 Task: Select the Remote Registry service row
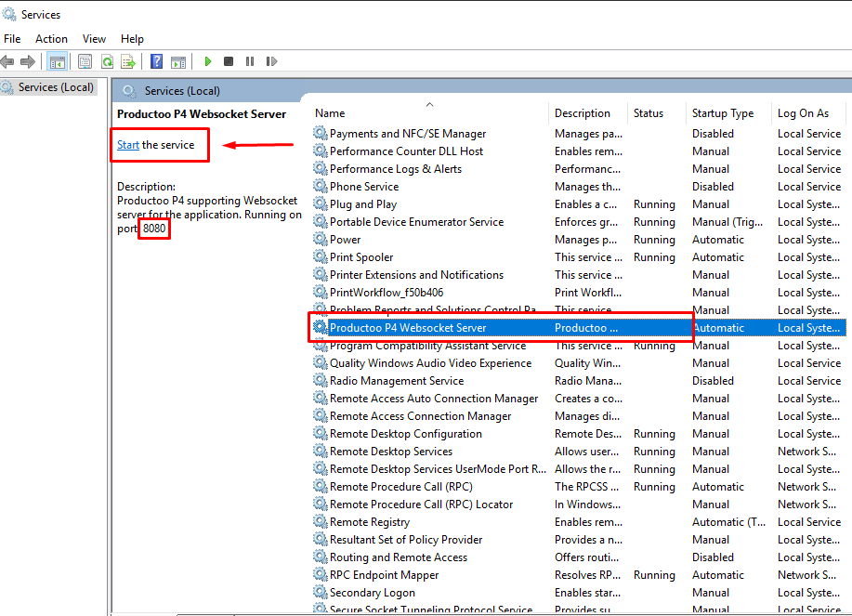[369, 522]
